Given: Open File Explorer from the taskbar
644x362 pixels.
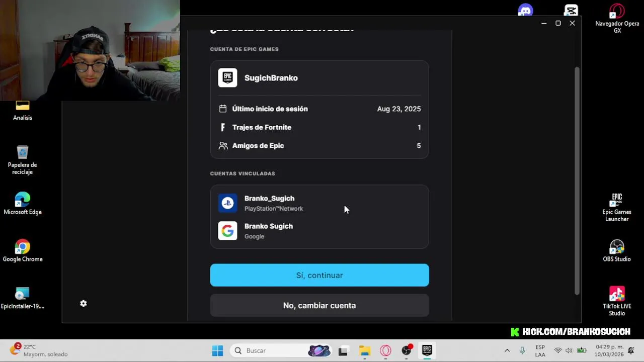Looking at the screenshot, I should click(364, 350).
